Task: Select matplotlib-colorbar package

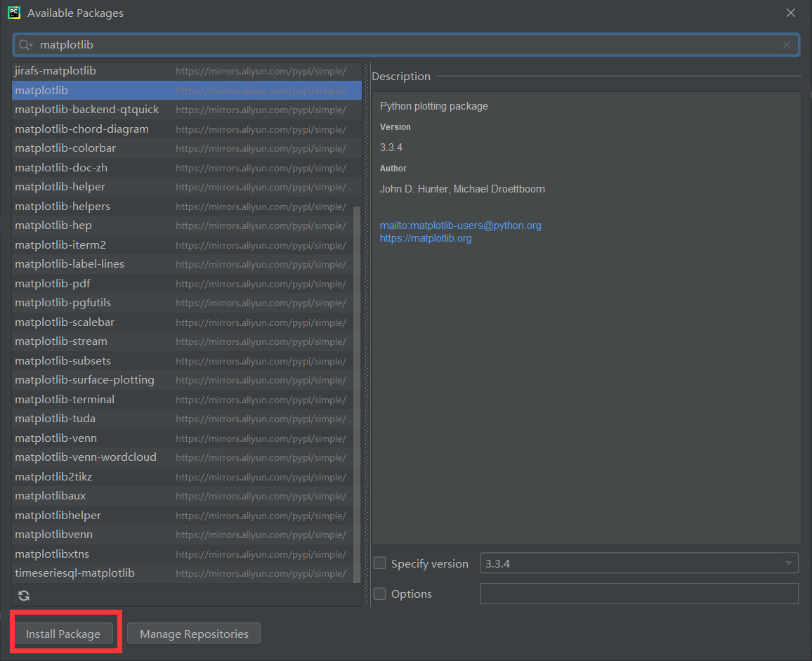Action: 186,148
